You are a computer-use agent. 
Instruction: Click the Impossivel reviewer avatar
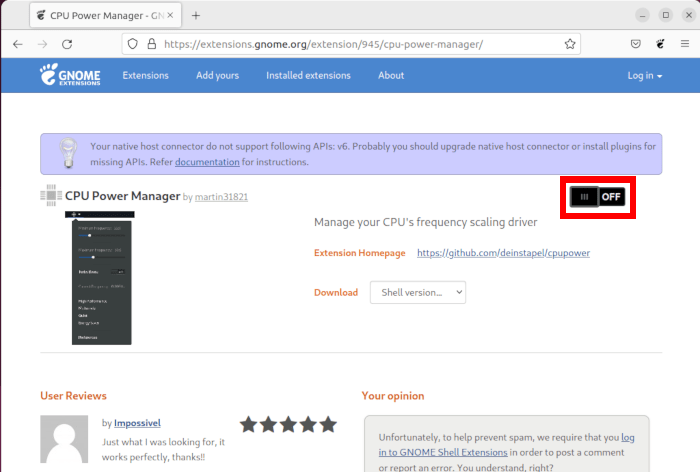pyautogui.click(x=64, y=439)
